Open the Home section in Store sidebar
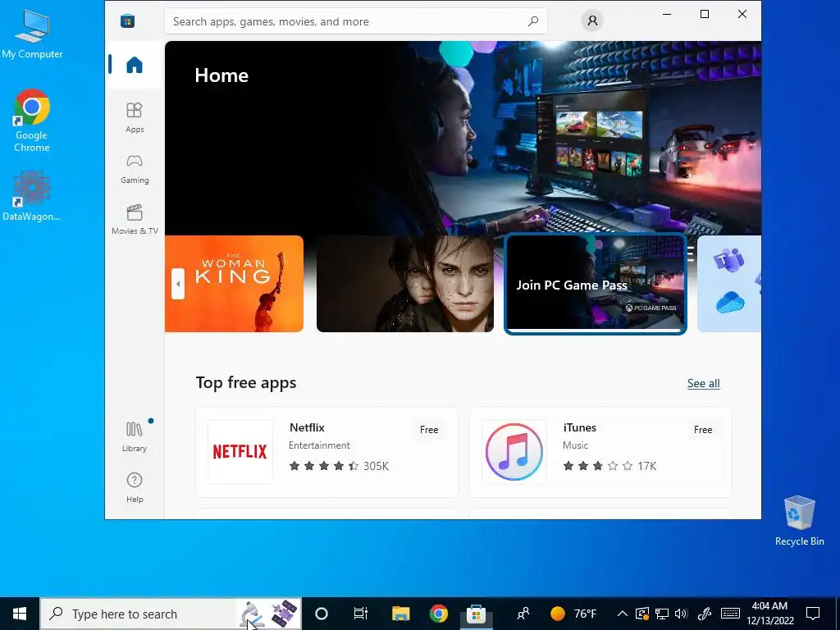 click(135, 65)
